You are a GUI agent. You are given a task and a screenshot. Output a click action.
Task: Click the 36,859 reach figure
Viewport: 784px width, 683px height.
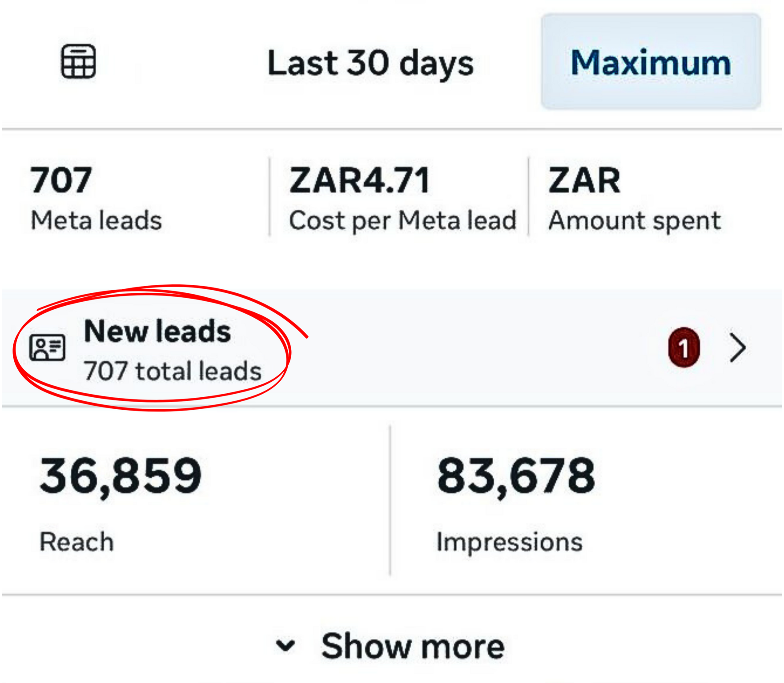[x=121, y=476]
